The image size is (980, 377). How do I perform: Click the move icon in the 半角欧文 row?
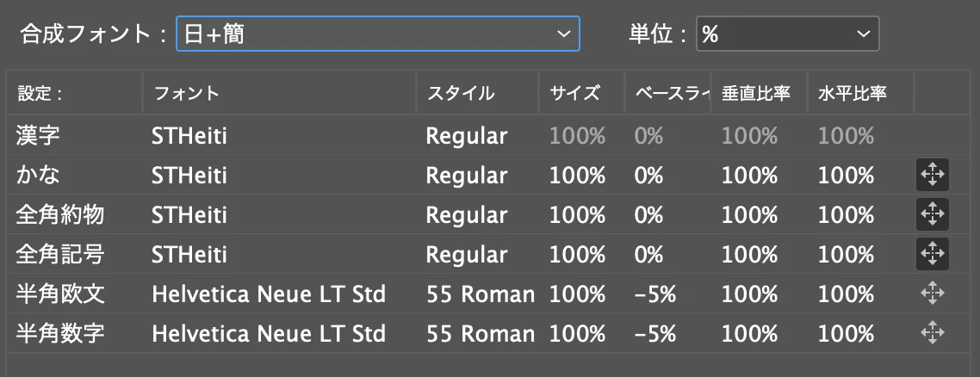(x=932, y=294)
